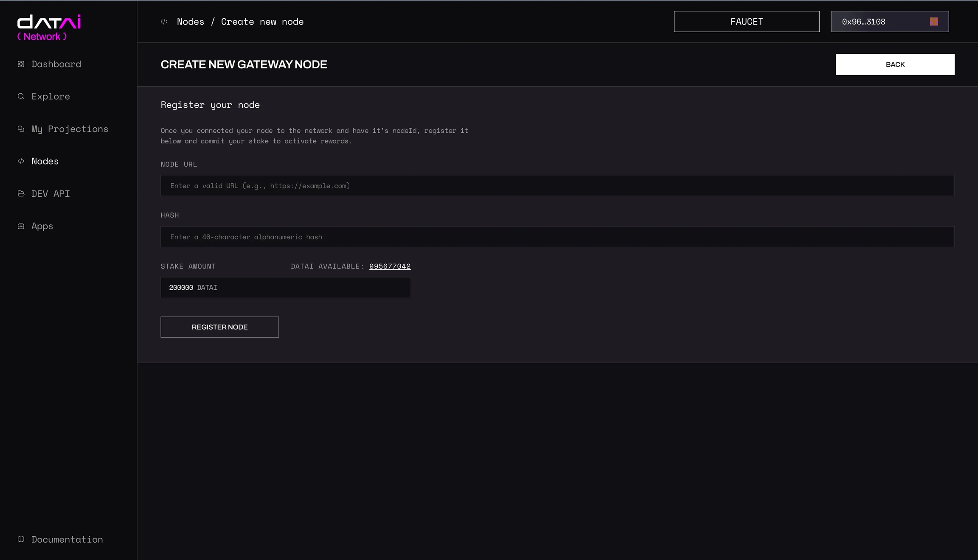
Task: Click the Apps briefcase icon
Action: [21, 226]
